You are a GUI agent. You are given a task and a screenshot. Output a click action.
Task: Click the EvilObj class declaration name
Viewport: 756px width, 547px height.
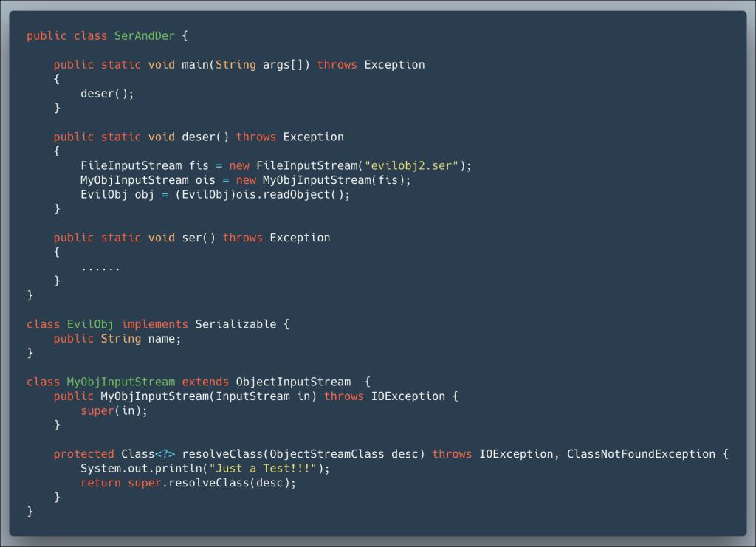pyautogui.click(x=90, y=324)
